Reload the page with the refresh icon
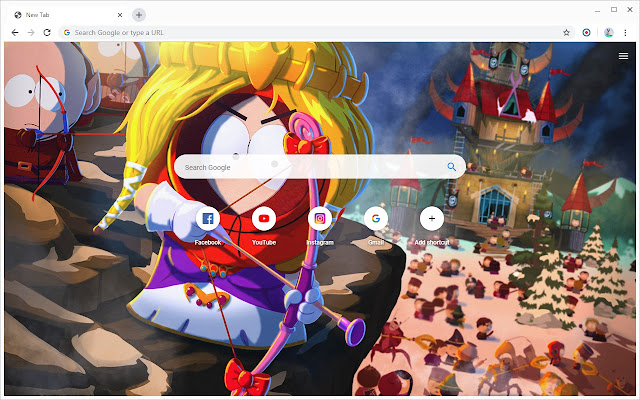 (x=47, y=33)
